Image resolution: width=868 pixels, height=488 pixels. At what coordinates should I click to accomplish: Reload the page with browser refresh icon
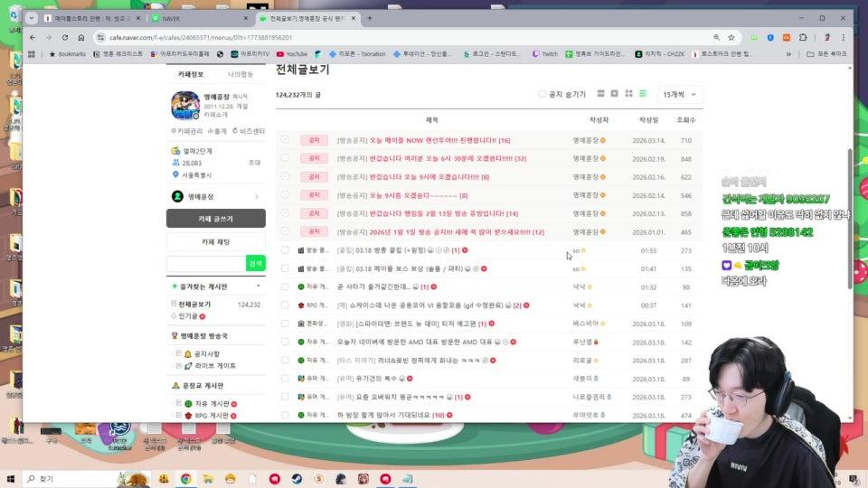[64, 37]
